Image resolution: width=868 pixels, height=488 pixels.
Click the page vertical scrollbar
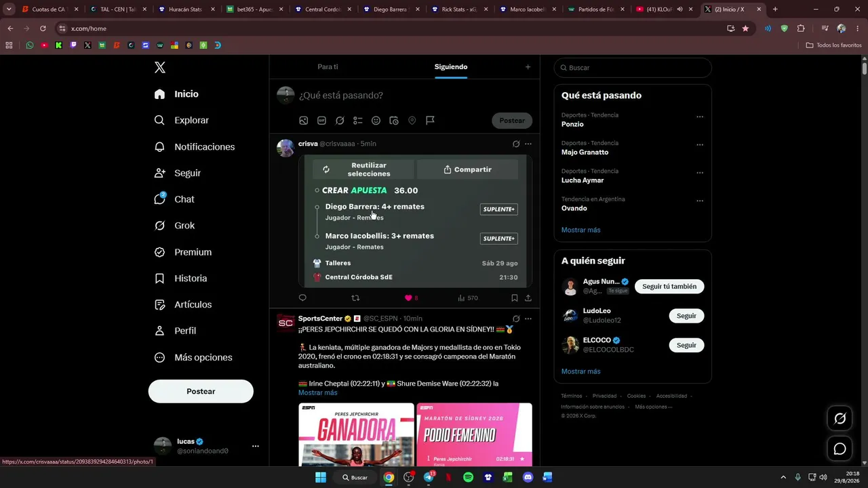pos(865,68)
